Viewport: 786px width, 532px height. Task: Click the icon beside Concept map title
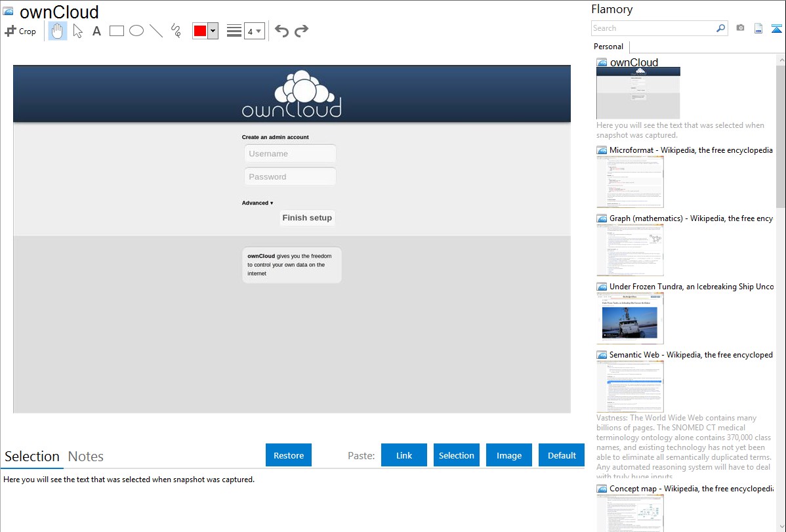(602, 489)
